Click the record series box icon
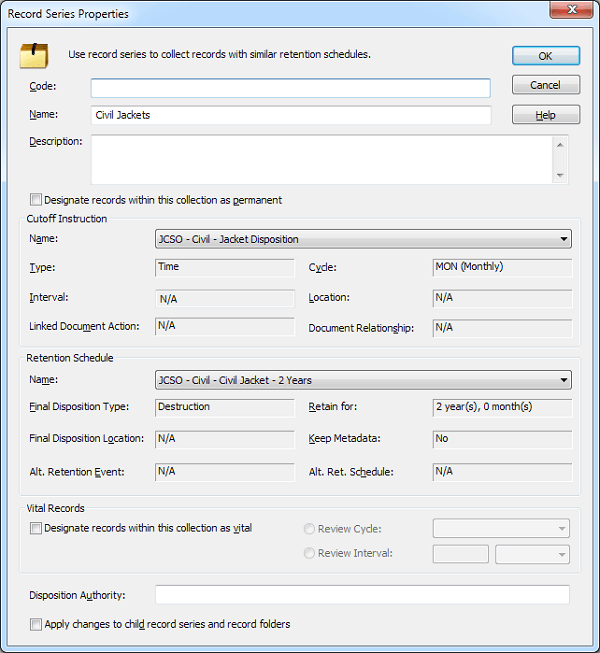This screenshot has height=653, width=600. click(x=34, y=55)
